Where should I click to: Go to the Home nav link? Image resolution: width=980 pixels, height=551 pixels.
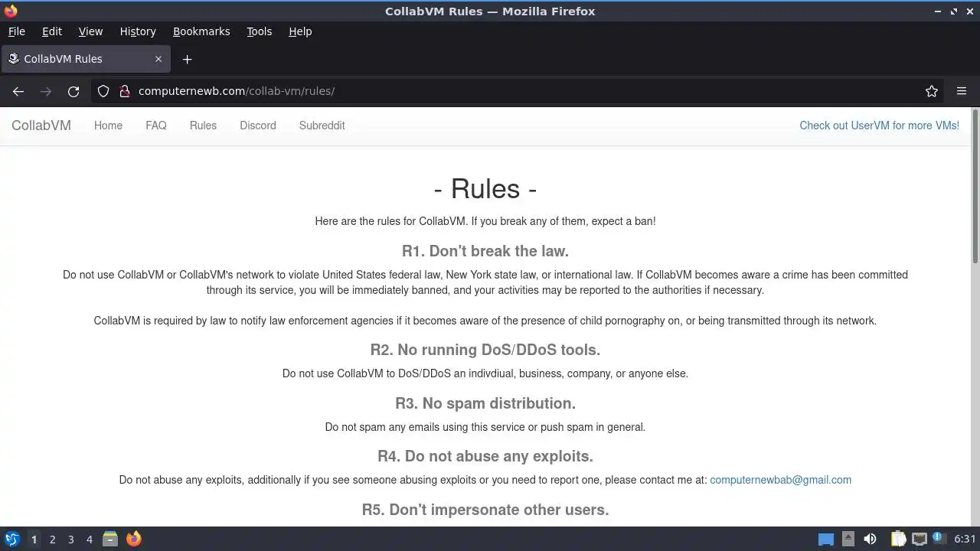[x=108, y=126]
